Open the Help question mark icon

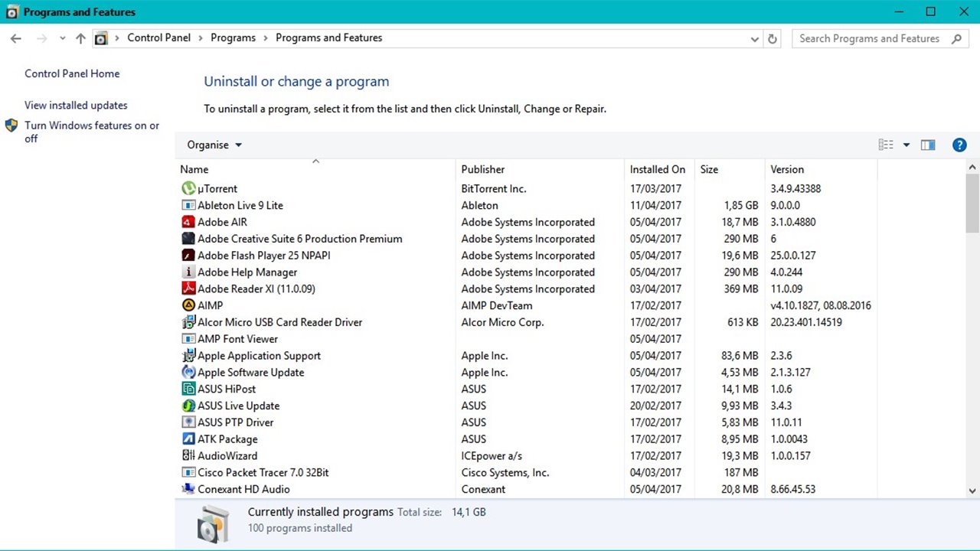(x=959, y=145)
